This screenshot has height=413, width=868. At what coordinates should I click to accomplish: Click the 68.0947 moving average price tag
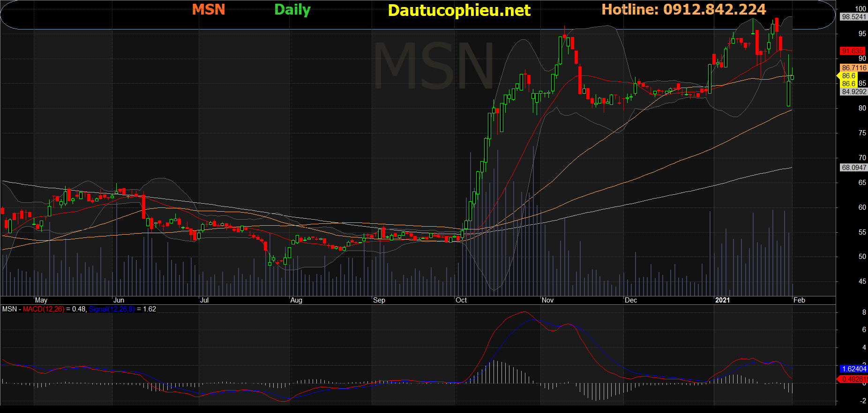(854, 168)
